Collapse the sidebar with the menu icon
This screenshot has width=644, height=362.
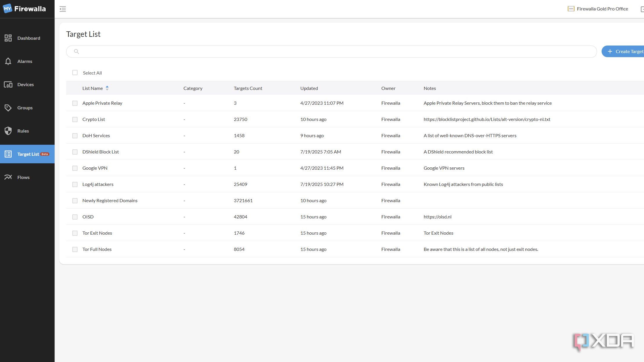click(x=63, y=9)
